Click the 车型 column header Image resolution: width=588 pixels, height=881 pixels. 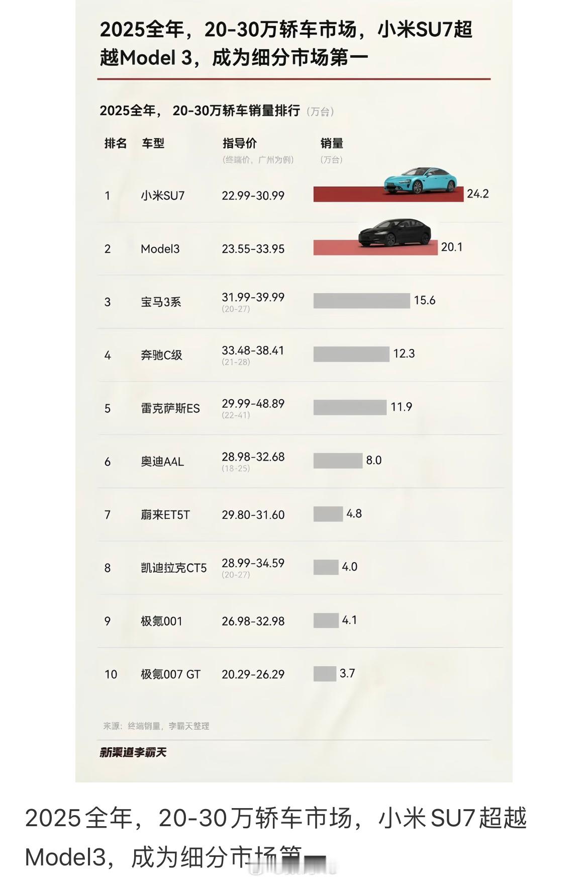click(153, 143)
